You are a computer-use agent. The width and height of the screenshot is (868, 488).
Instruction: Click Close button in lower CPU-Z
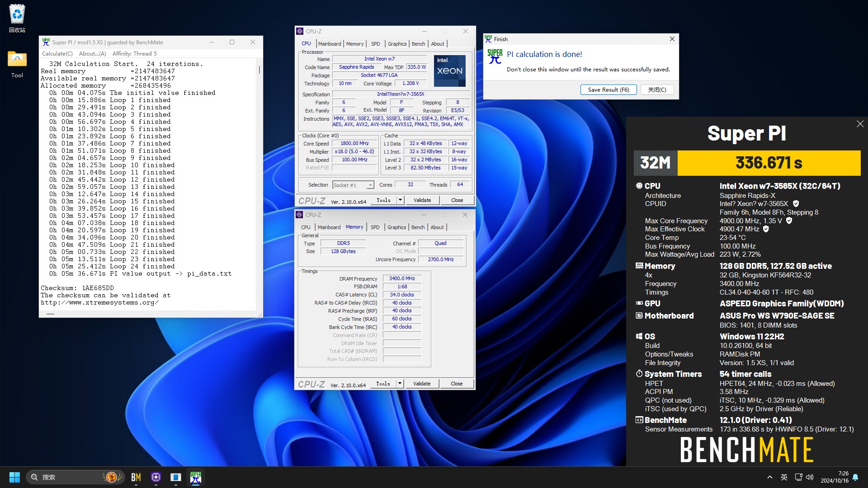point(457,384)
